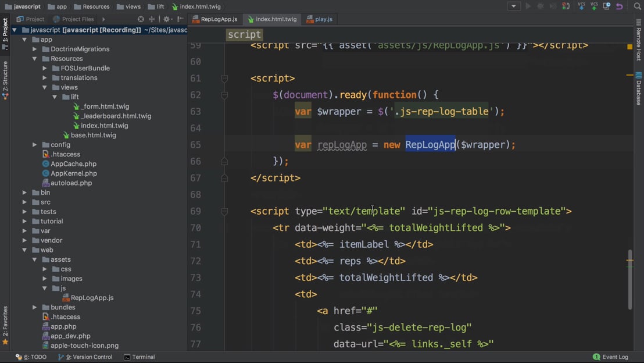
Task: Hide the Project tool window panel
Action: pyautogui.click(x=181, y=19)
